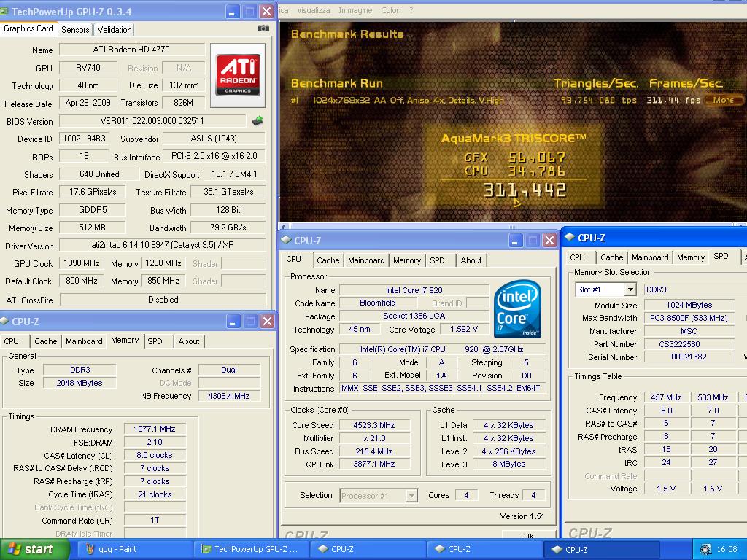Click the right CPU-Z SPD window title icon
Screen dimensions: 747x560
[569, 237]
